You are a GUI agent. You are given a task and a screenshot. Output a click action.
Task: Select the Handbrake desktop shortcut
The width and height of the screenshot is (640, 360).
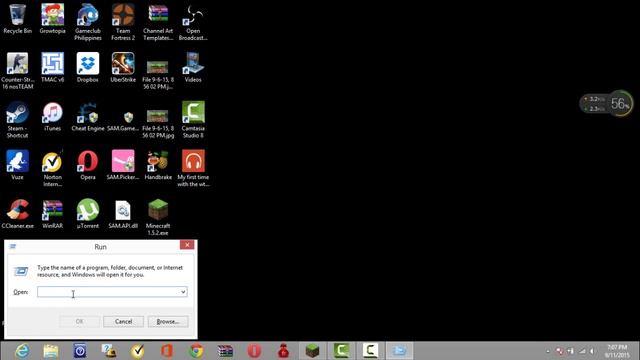(x=158, y=165)
